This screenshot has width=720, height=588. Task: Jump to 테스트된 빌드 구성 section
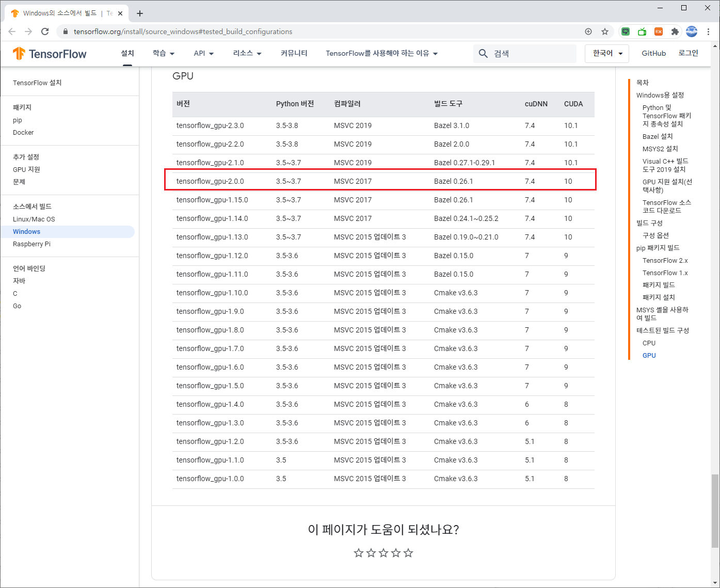click(x=663, y=330)
